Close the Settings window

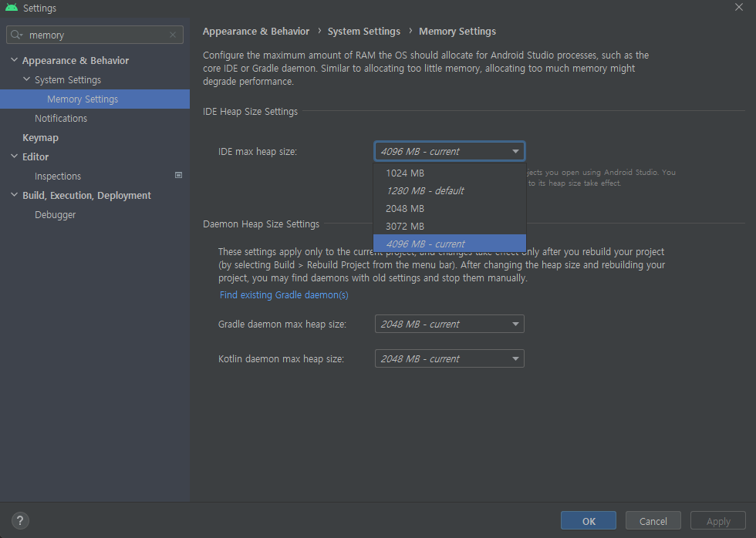(739, 7)
